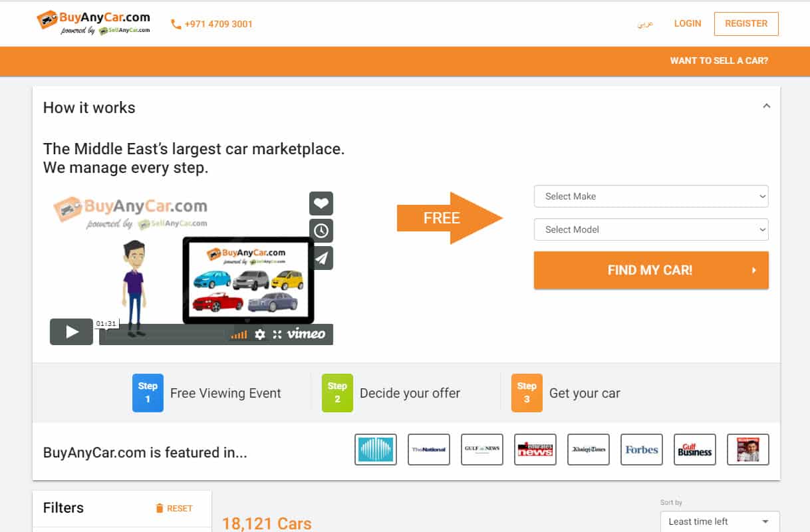Image resolution: width=810 pixels, height=532 pixels.
Task: Open the Gulf Business featured logo
Action: pyautogui.click(x=695, y=450)
